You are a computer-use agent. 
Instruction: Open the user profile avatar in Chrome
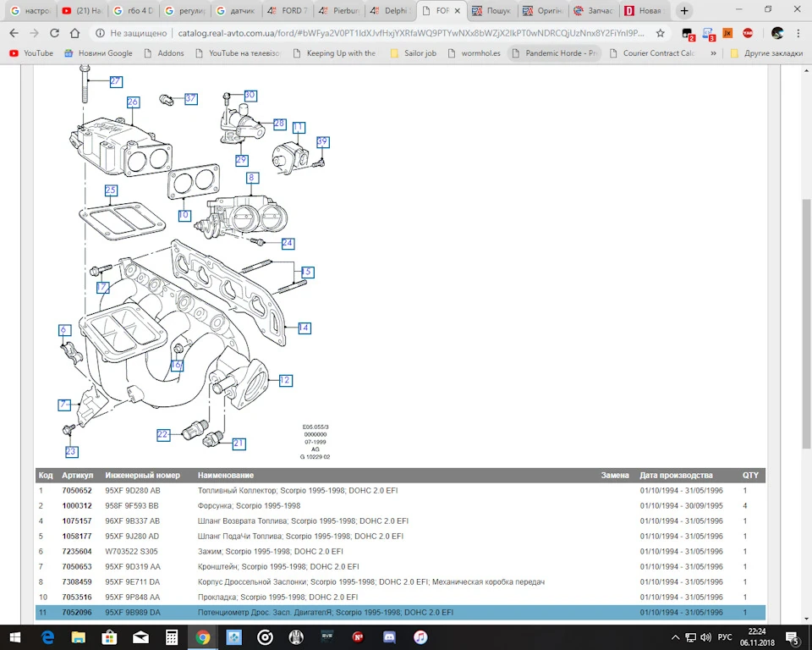pyautogui.click(x=777, y=33)
